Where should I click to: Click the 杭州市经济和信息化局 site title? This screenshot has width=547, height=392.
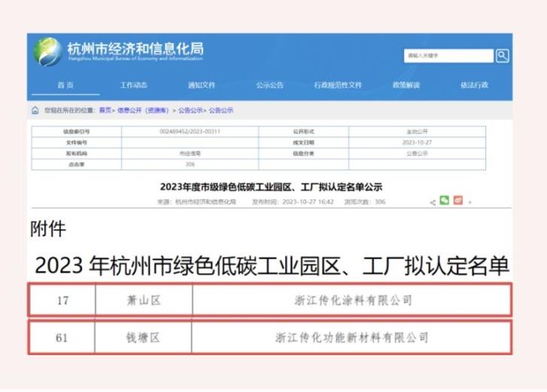[x=135, y=49]
